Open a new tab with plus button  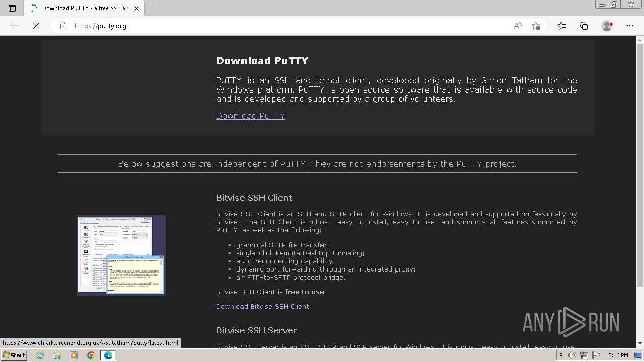pos(153,8)
